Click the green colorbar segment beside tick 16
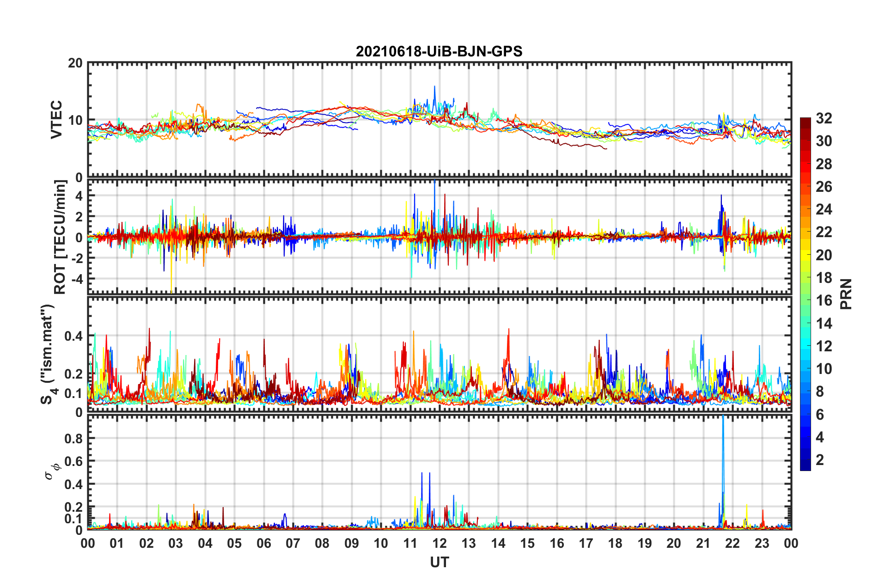 point(806,300)
